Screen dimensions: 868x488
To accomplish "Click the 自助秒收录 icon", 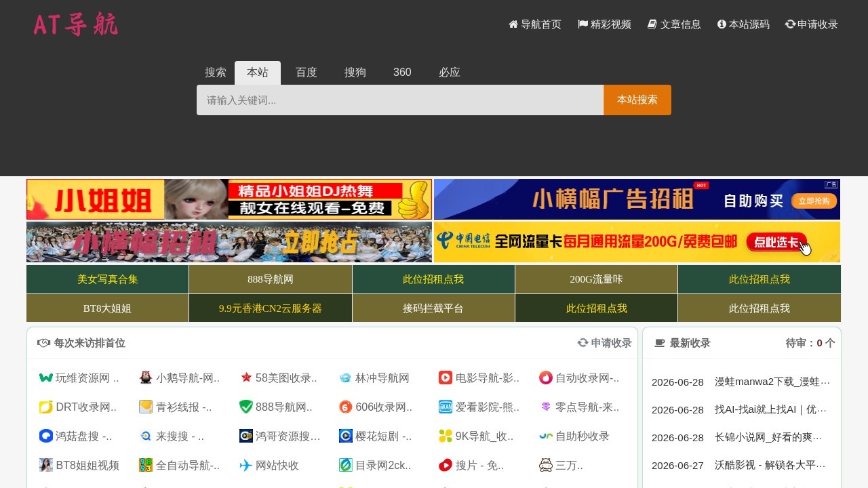I will pyautogui.click(x=546, y=436).
